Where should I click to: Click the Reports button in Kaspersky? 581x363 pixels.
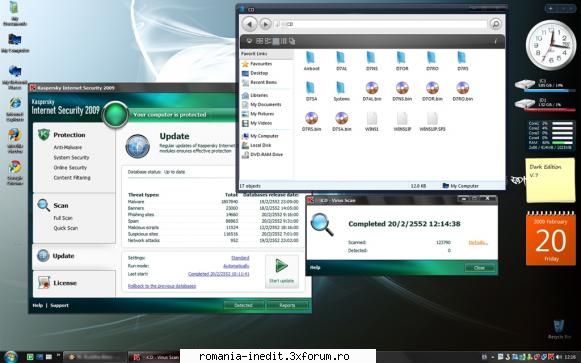pos(287,305)
